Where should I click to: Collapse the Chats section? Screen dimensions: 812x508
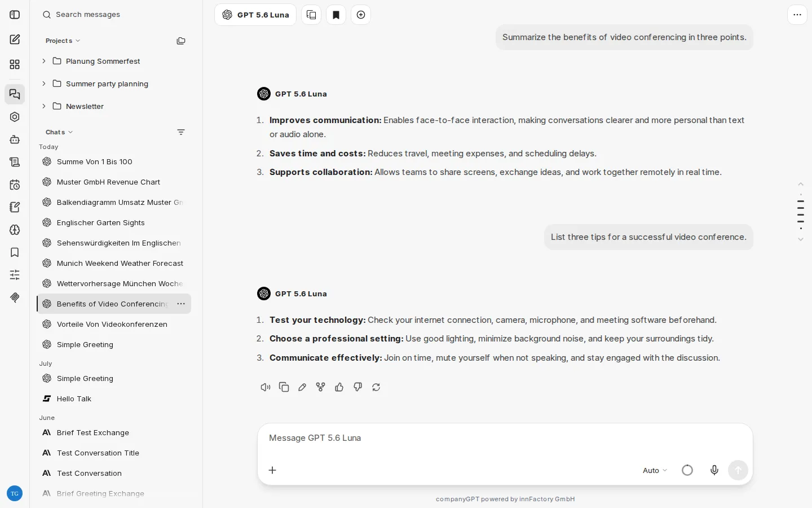59,132
